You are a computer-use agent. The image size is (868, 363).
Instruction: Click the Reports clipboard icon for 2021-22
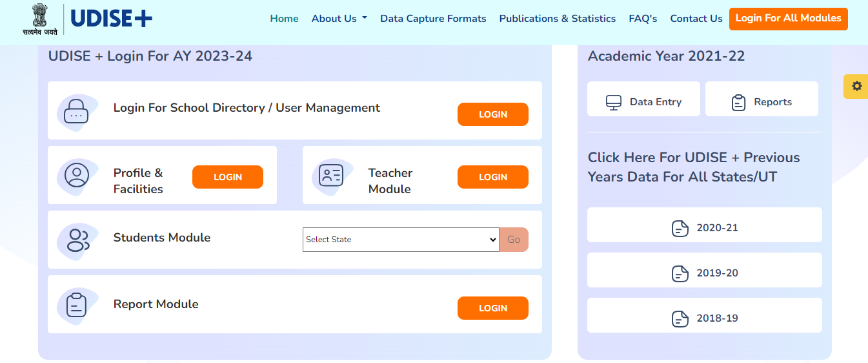click(738, 102)
